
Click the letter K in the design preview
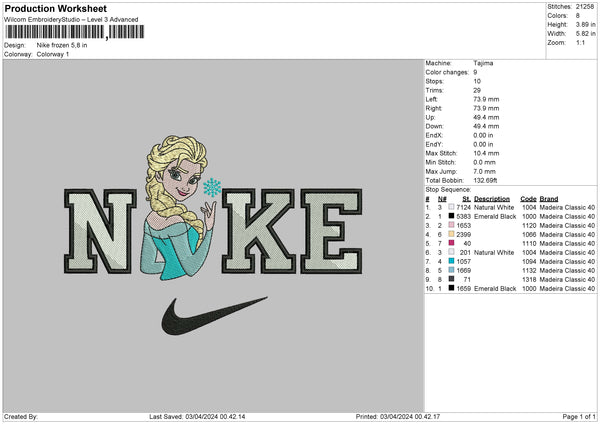pyautogui.click(x=258, y=231)
